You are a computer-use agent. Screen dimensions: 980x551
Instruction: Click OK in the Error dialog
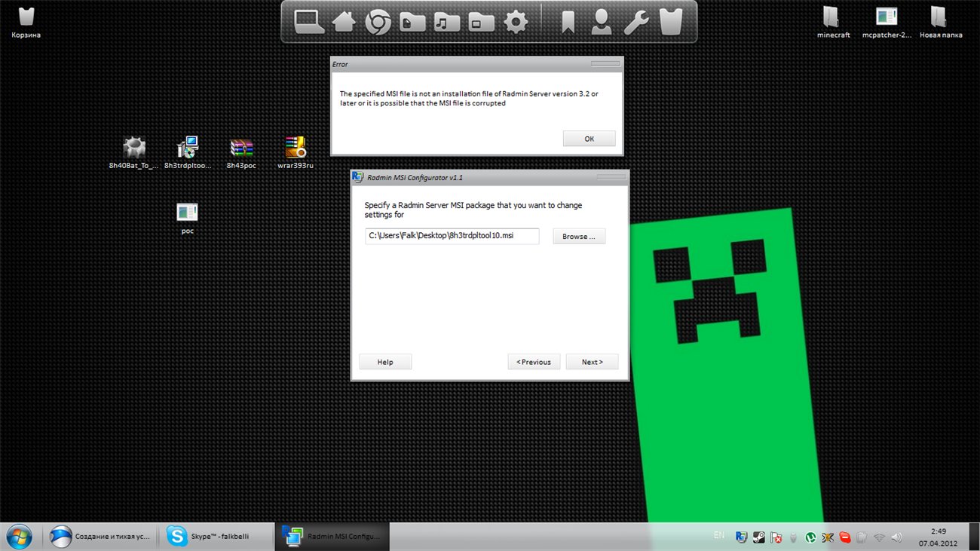coord(589,139)
